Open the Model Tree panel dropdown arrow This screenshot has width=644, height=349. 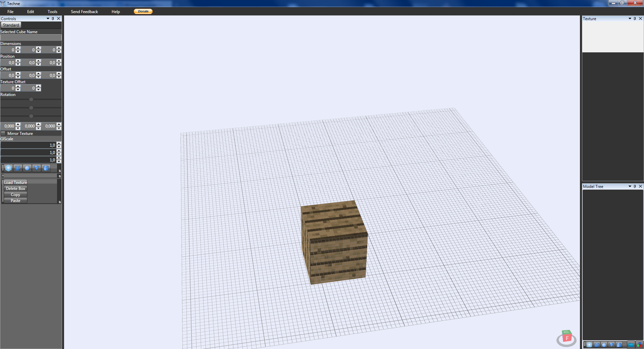630,186
